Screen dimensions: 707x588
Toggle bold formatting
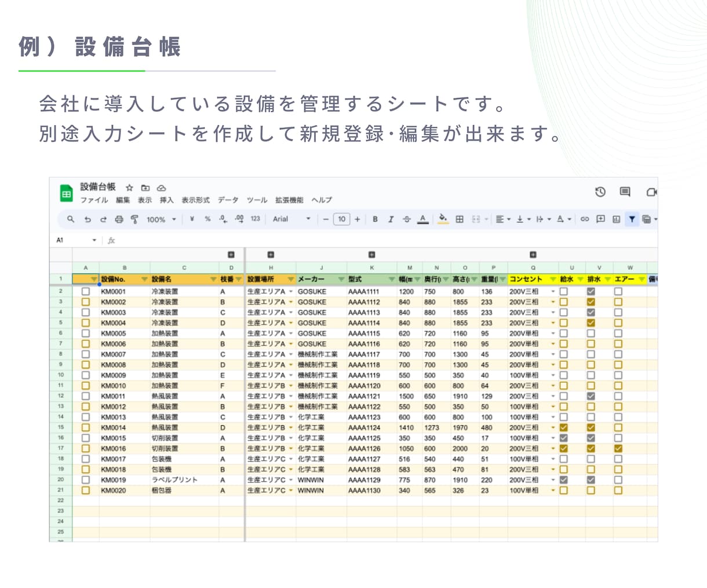375,219
